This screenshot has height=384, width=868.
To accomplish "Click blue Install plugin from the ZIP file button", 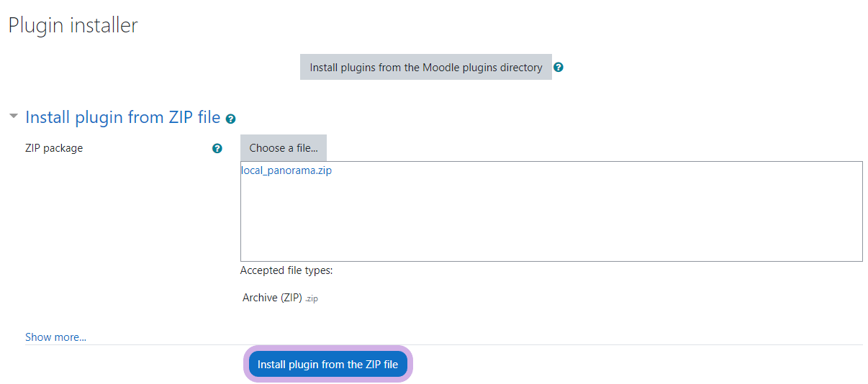I will tap(327, 365).
